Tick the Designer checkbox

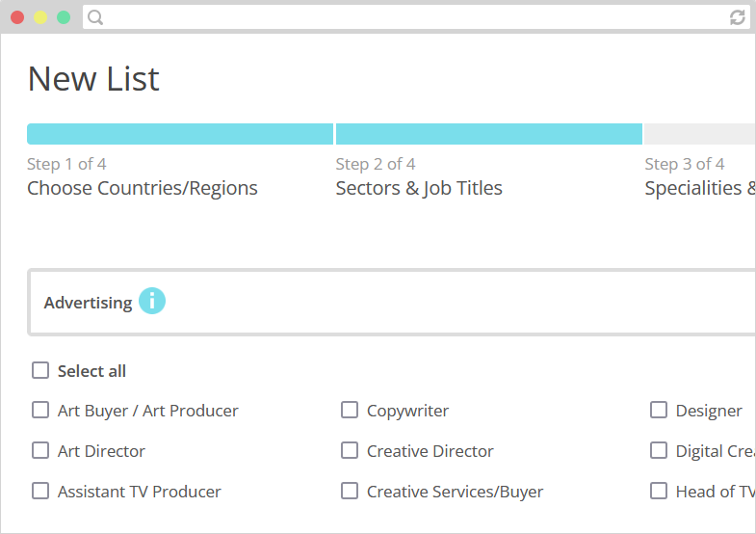[659, 410]
